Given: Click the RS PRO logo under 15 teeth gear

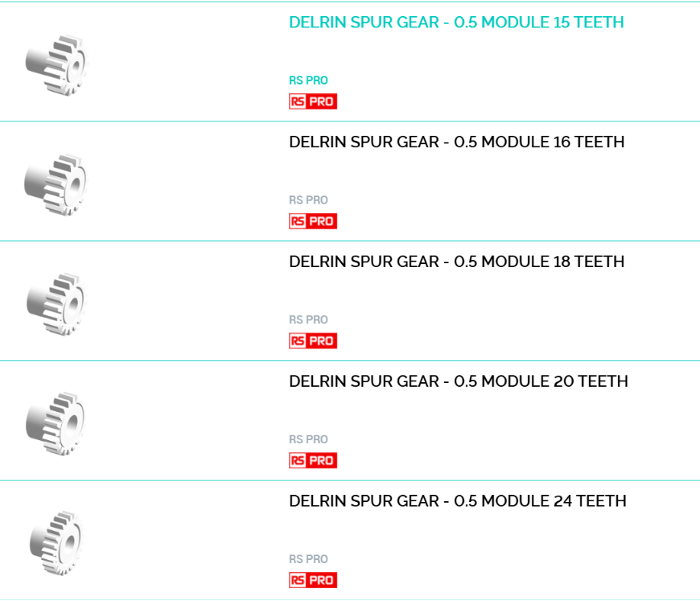Looking at the screenshot, I should point(313,101).
